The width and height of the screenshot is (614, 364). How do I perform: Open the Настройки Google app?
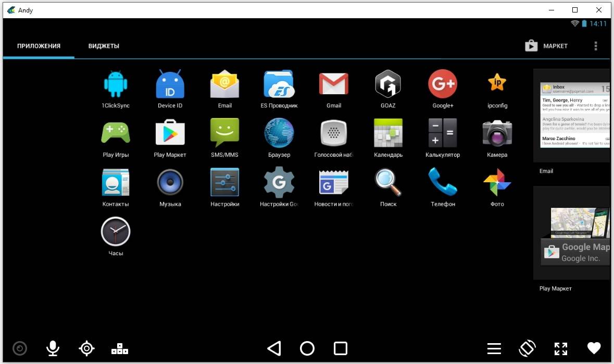[279, 182]
